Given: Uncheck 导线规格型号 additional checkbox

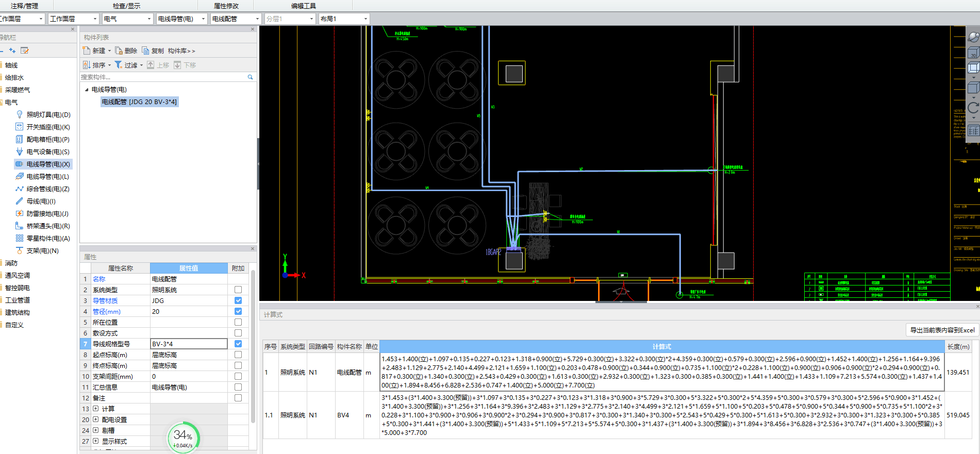Looking at the screenshot, I should [x=238, y=344].
